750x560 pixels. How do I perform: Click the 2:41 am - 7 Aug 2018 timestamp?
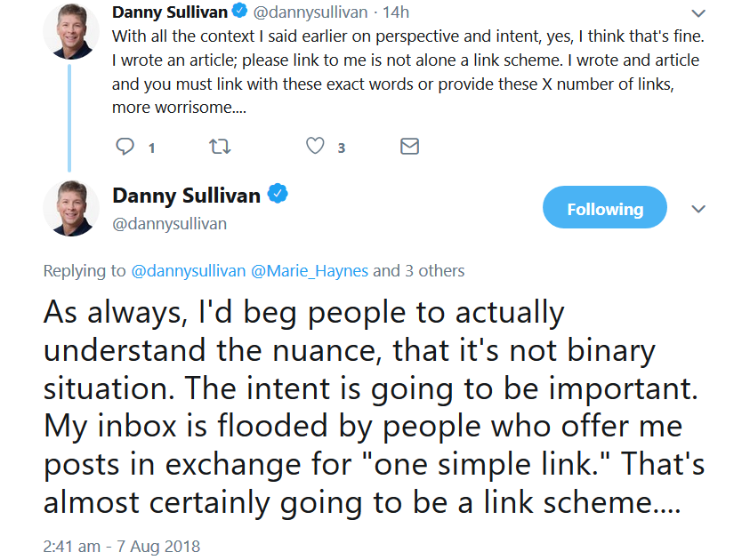click(x=122, y=546)
